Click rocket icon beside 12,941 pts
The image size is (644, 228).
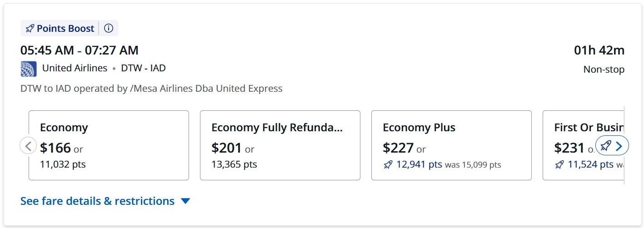tap(388, 165)
